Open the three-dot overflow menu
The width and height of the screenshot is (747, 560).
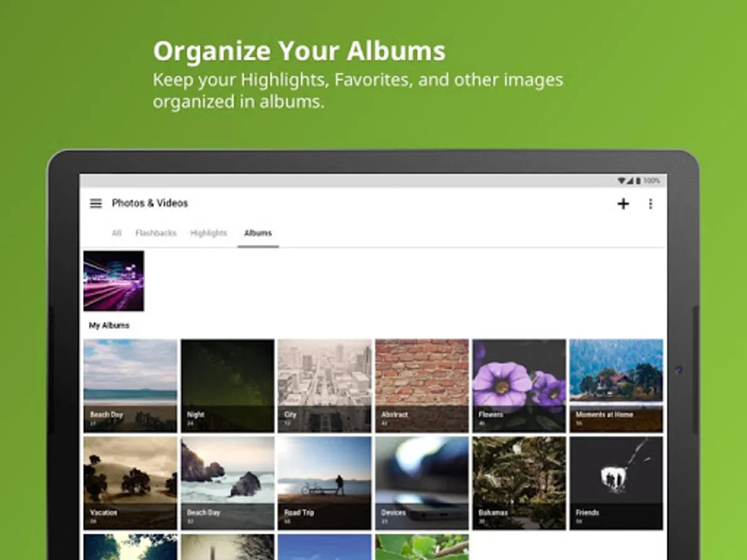(651, 203)
